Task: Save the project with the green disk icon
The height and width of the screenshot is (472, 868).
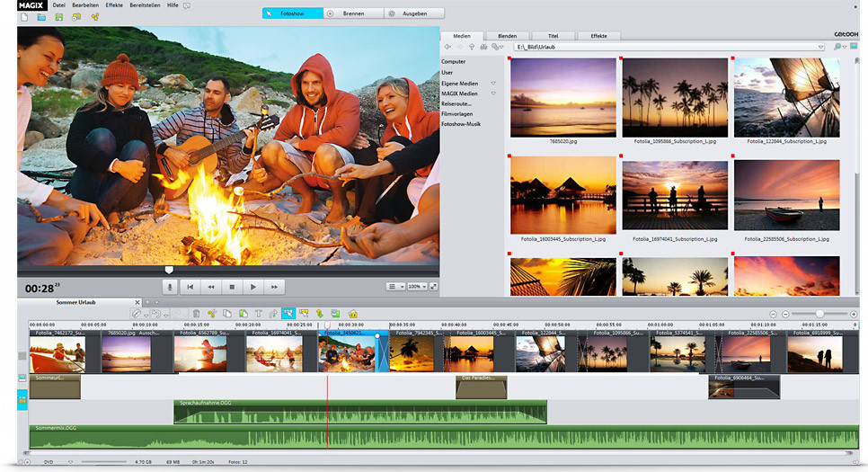Action: [58, 17]
